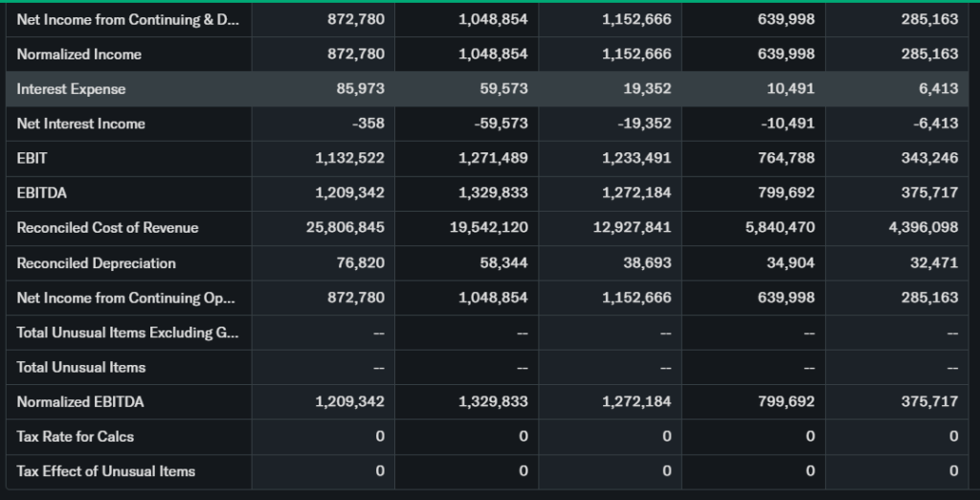Click the "Reconciled Cost of Revenue" label
Viewport: 980px width, 500px height.
pos(107,228)
